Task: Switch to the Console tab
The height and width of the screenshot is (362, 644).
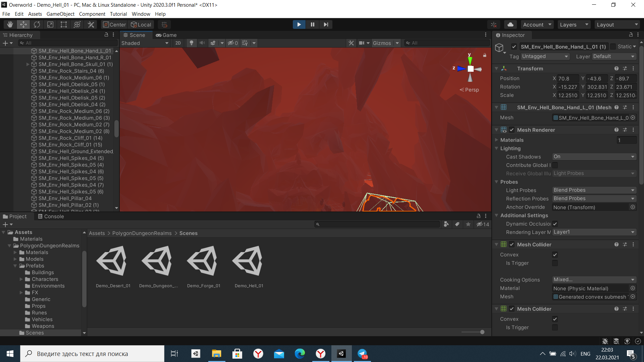Action: pyautogui.click(x=51, y=216)
